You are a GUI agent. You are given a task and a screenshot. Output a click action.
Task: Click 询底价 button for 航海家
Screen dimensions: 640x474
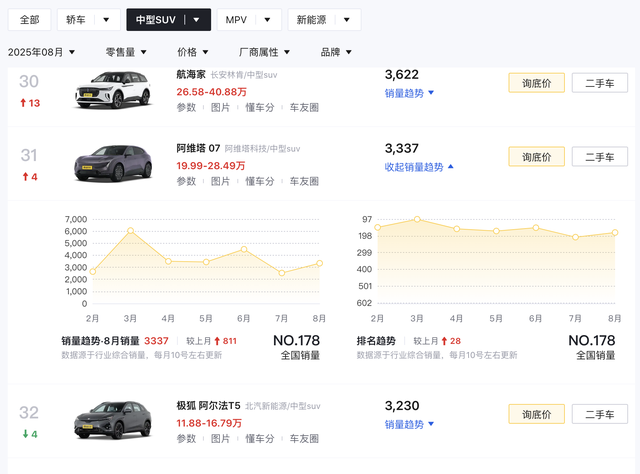(536, 83)
